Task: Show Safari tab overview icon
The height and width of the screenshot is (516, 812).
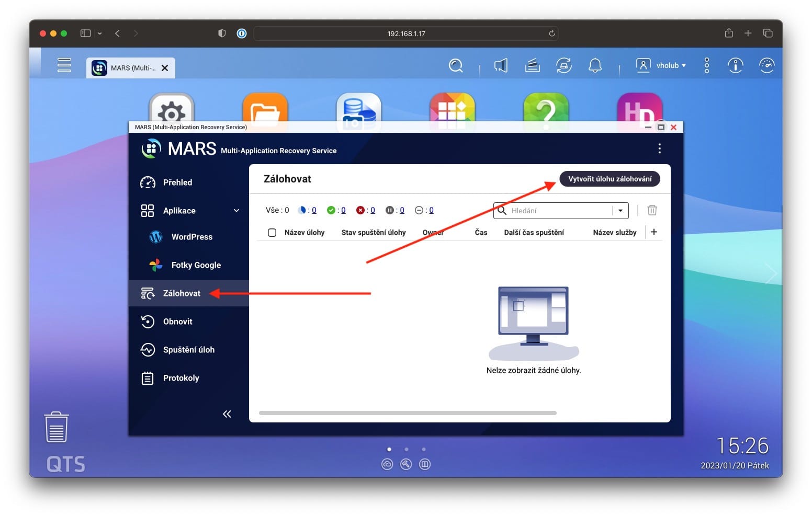Action: [768, 33]
